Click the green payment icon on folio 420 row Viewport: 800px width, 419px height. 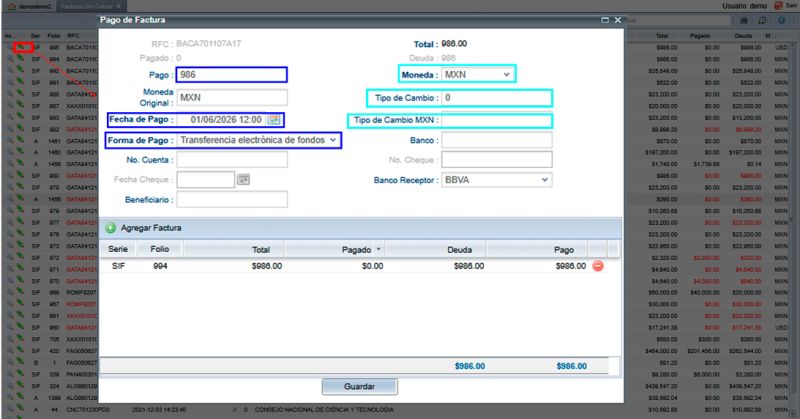pyautogui.click(x=20, y=351)
